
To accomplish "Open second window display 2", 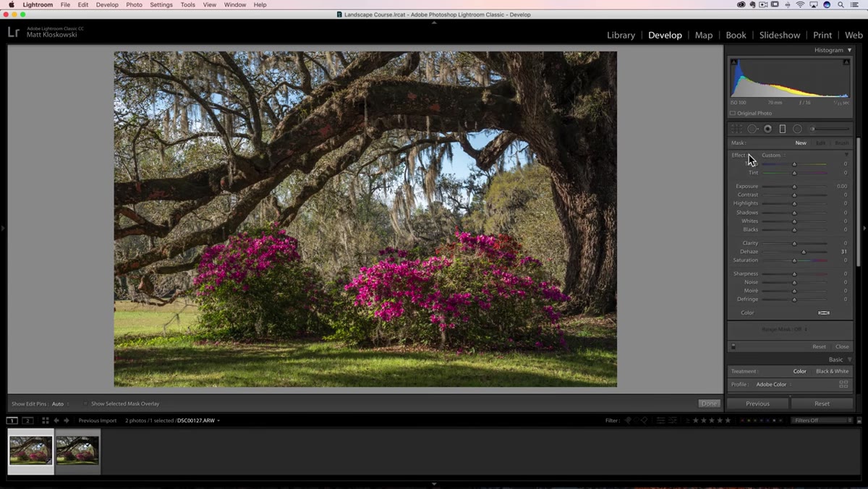I will pyautogui.click(x=27, y=420).
